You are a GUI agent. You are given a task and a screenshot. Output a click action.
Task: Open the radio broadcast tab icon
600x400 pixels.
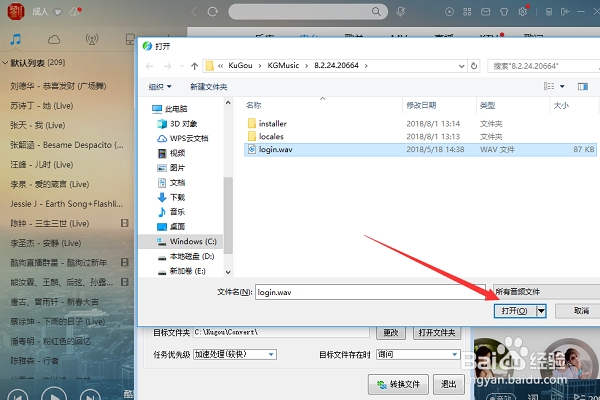(92, 39)
